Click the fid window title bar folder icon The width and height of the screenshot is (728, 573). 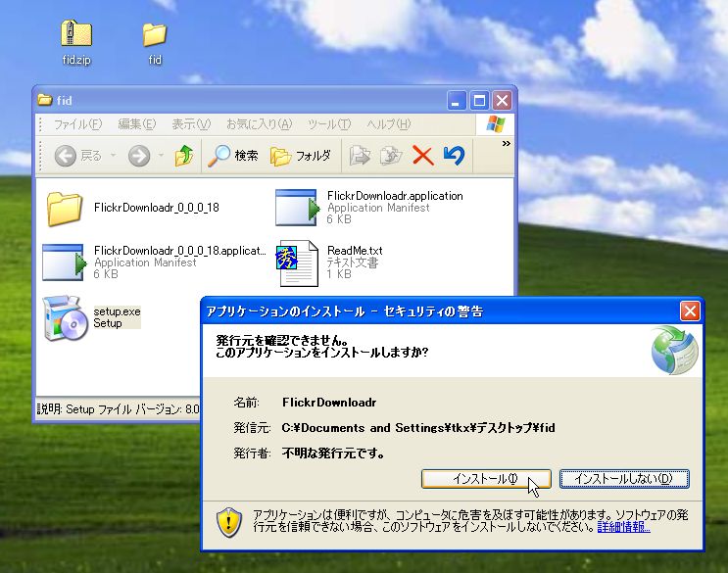45,100
